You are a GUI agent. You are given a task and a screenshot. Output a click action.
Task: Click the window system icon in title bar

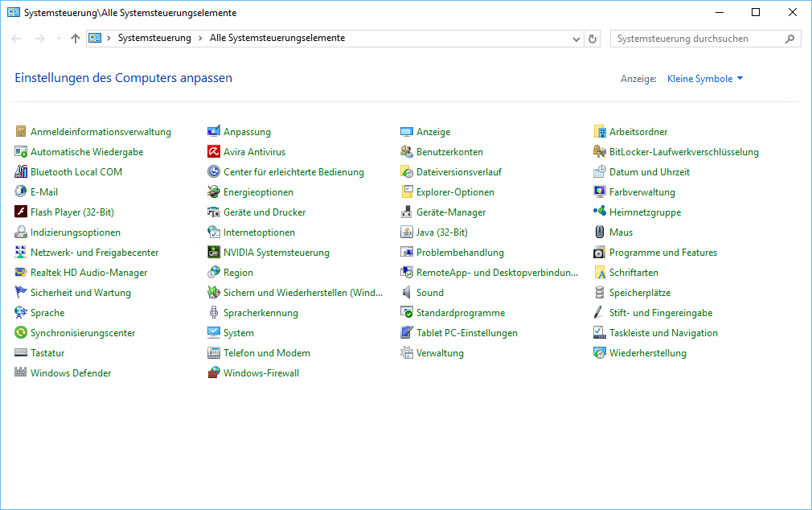pyautogui.click(x=14, y=12)
